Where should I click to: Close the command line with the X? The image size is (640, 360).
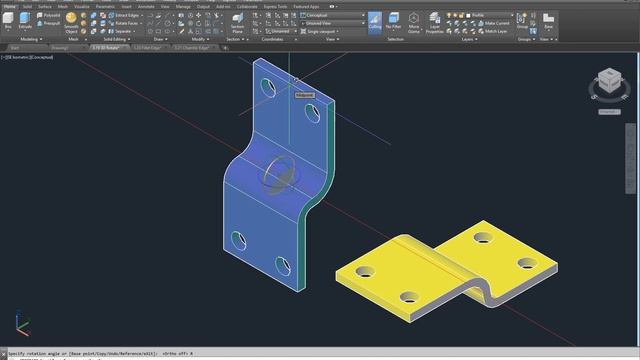click(3, 354)
